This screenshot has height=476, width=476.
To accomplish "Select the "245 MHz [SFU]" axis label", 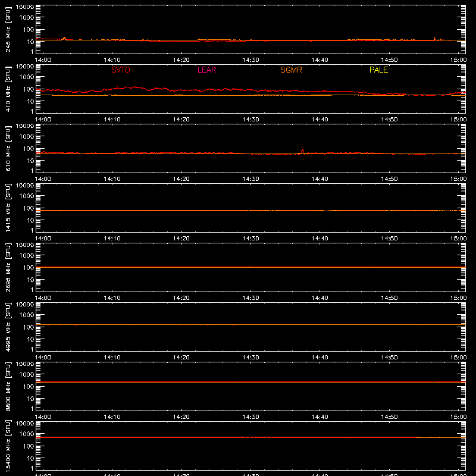I will click(8, 29).
